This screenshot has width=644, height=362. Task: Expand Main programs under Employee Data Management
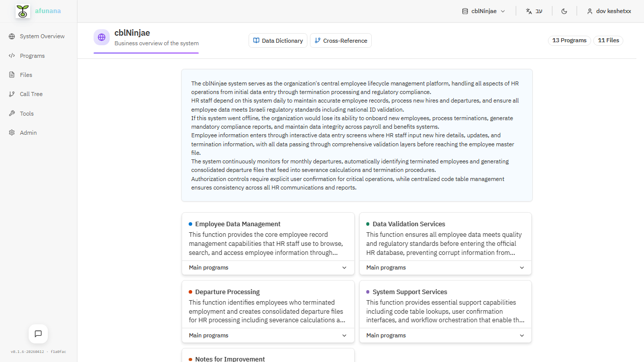point(268,267)
